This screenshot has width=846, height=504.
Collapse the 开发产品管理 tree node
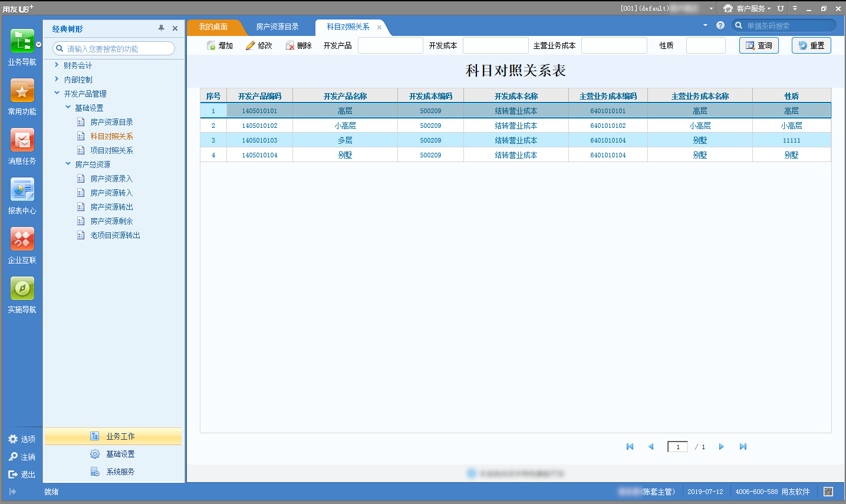(x=57, y=93)
